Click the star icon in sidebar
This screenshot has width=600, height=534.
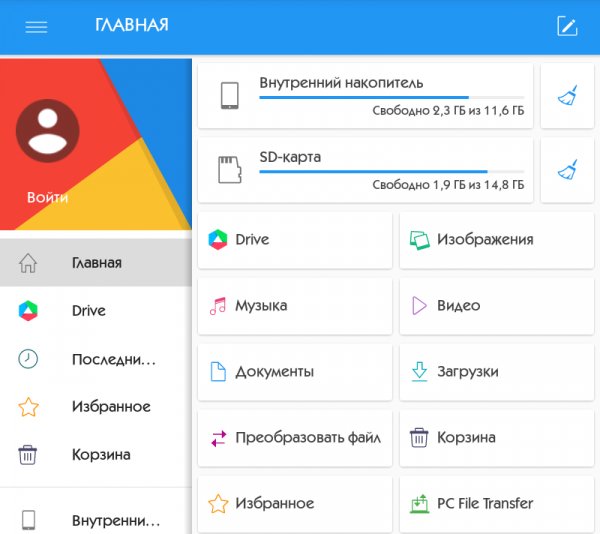28,407
